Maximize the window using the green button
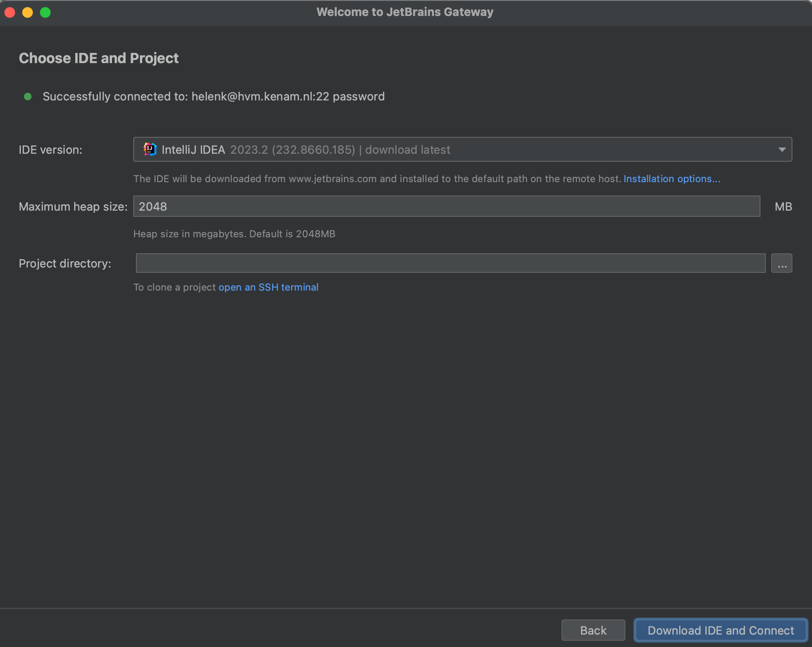 coord(45,12)
